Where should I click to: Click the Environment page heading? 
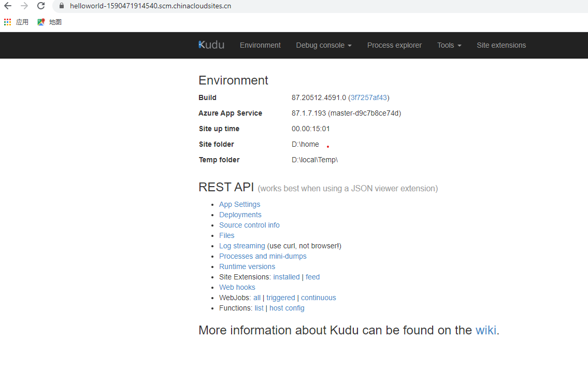[x=233, y=80]
